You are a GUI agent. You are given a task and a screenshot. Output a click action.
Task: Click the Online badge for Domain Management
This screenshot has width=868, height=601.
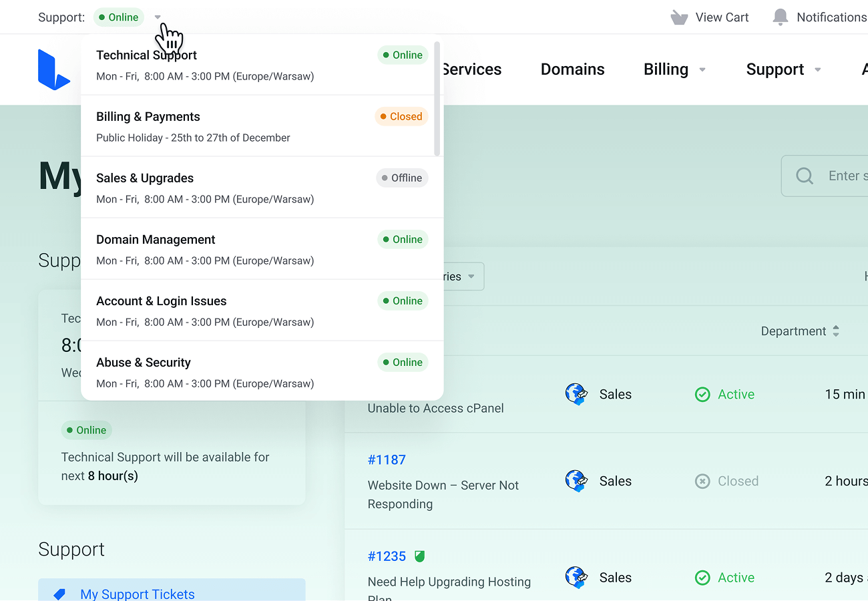coord(403,239)
